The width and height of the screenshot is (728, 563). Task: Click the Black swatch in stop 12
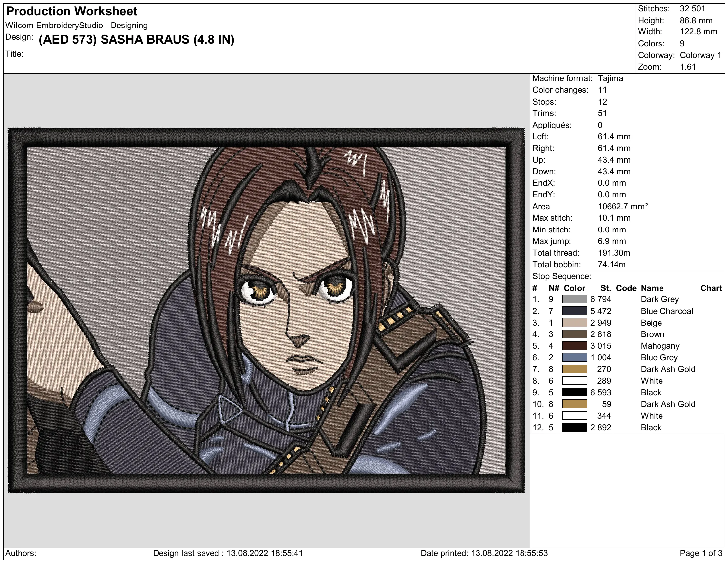(574, 427)
